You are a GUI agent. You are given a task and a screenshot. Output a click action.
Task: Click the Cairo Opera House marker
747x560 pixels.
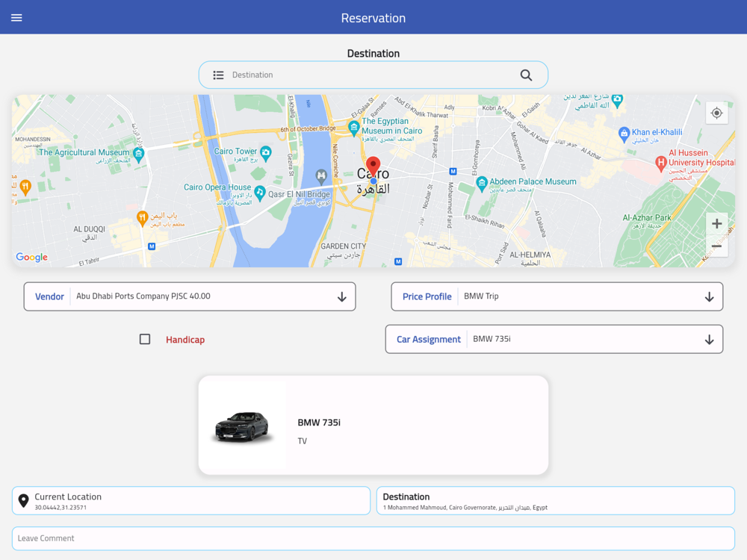pos(260,193)
